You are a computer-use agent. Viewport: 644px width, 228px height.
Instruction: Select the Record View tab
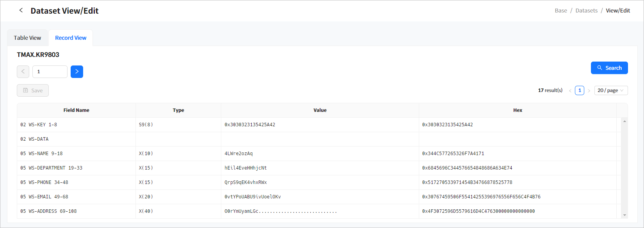point(71,38)
